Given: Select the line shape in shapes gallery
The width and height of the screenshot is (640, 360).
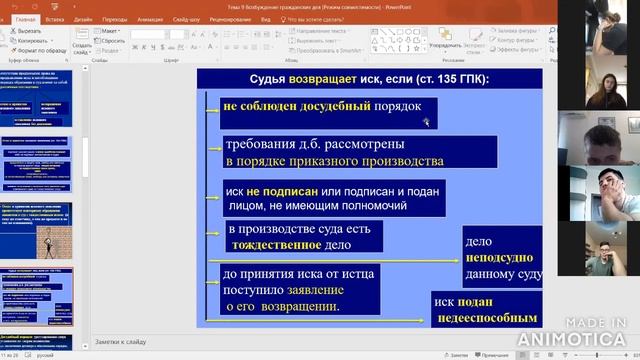Looking at the screenshot, I should coord(383,31).
